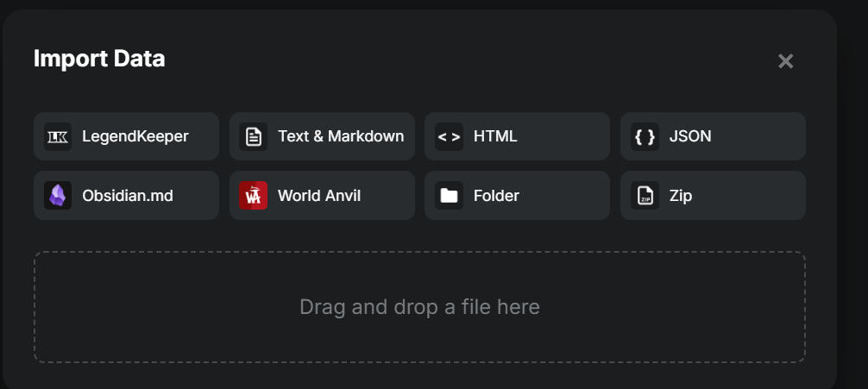Click the Text & Markdown document icon
The image size is (868, 389).
254,136
